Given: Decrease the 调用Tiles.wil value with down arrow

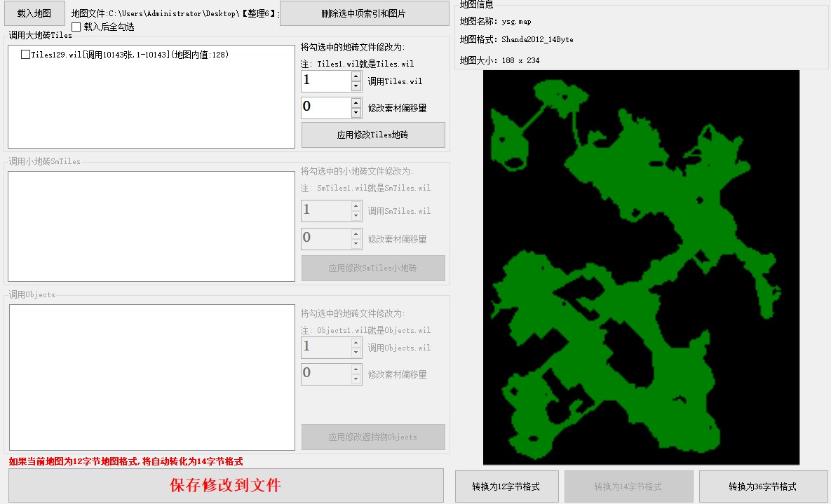Looking at the screenshot, I should 356,86.
